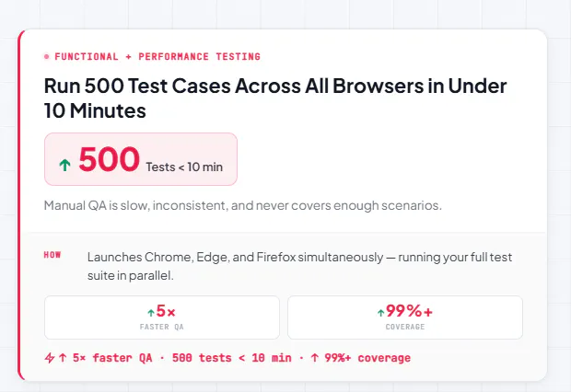Select the '99%+ COVERAGE' stat card
This screenshot has height=392, width=571.
click(405, 317)
